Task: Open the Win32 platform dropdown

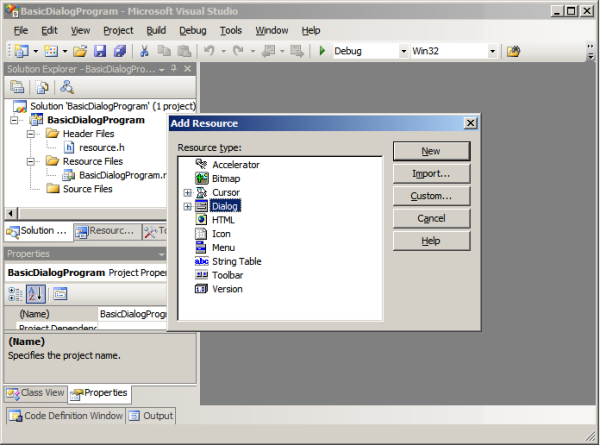Action: coord(492,51)
